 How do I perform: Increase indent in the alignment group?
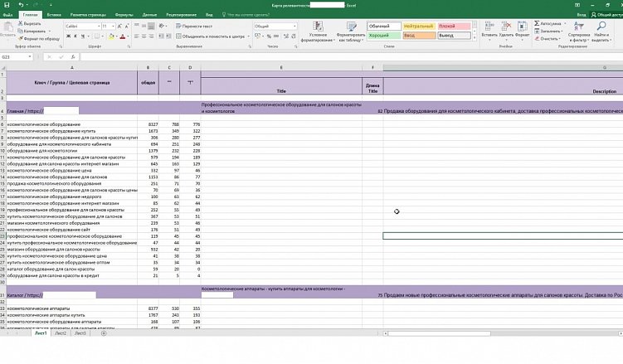pyautogui.click(x=168, y=36)
